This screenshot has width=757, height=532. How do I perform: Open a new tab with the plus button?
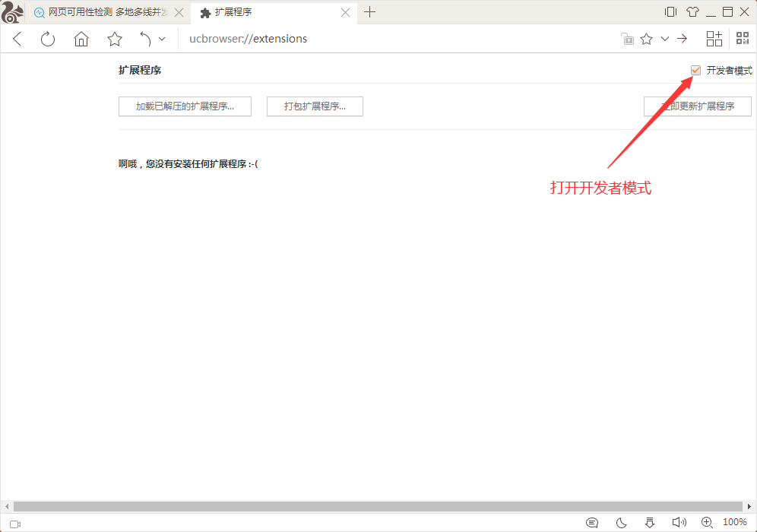click(370, 12)
